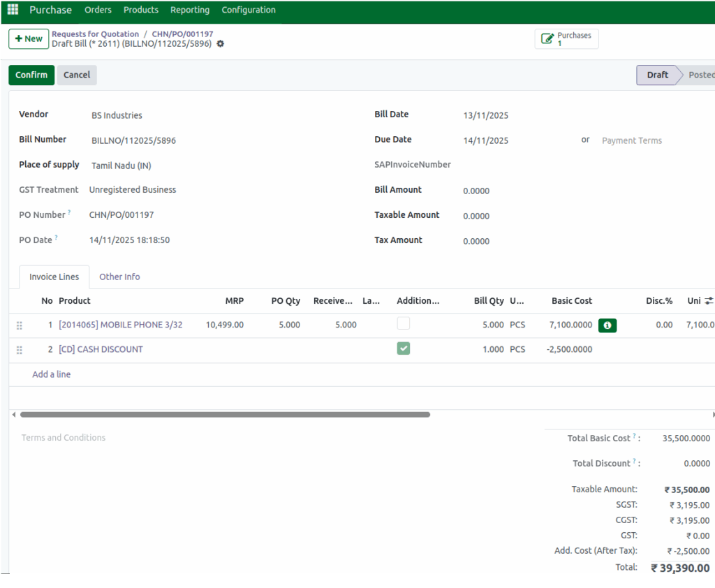
Task: Open the apps grid menu
Action: [x=12, y=9]
